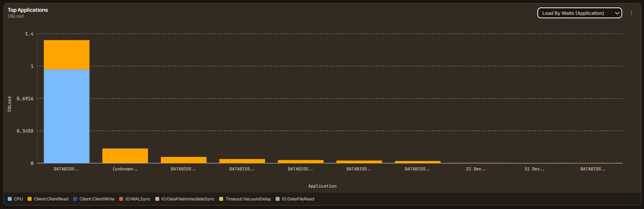Image resolution: width=644 pixels, height=209 pixels.
Task: Toggle the IO:DataFileRead legend entry
Action: point(295,199)
